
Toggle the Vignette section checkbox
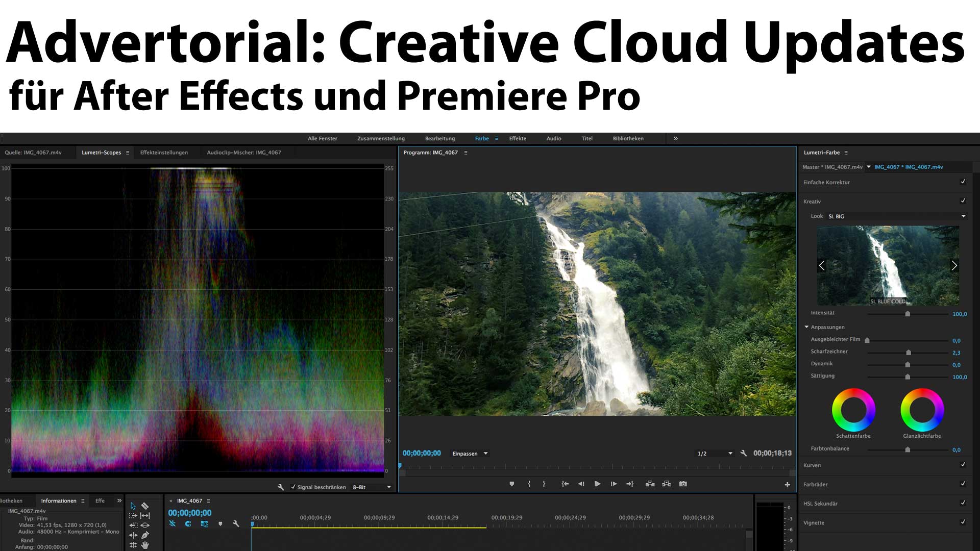963,522
